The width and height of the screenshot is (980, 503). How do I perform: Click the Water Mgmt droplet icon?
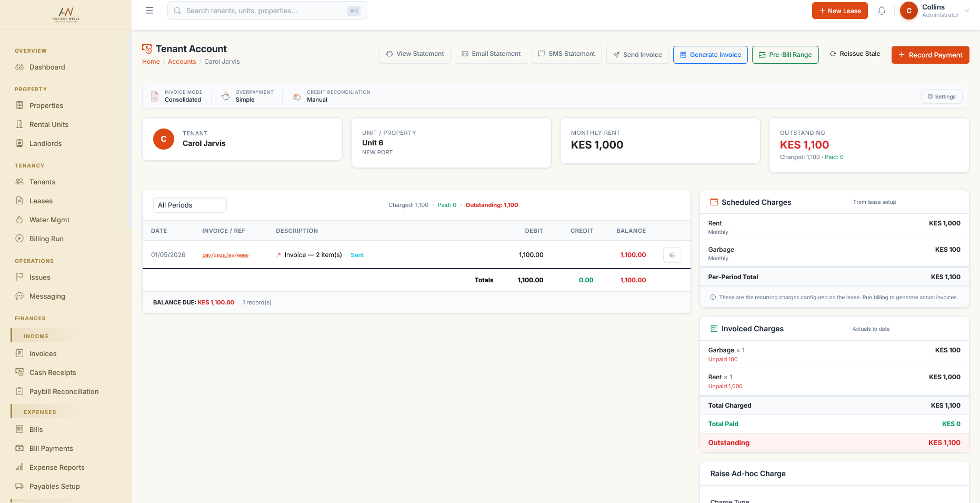pos(19,220)
